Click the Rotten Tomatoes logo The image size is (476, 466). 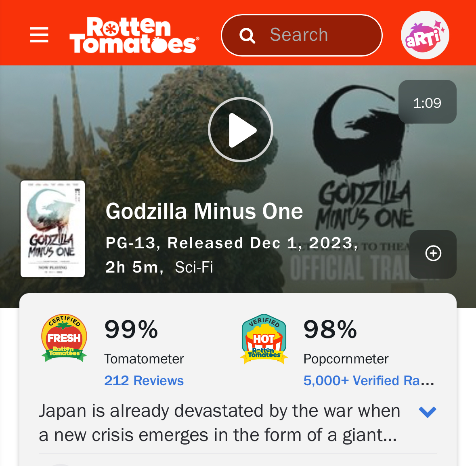(134, 35)
